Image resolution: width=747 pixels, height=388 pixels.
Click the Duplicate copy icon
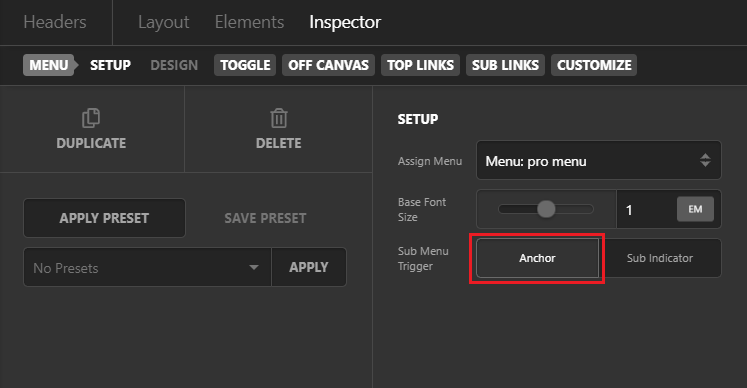click(91, 118)
